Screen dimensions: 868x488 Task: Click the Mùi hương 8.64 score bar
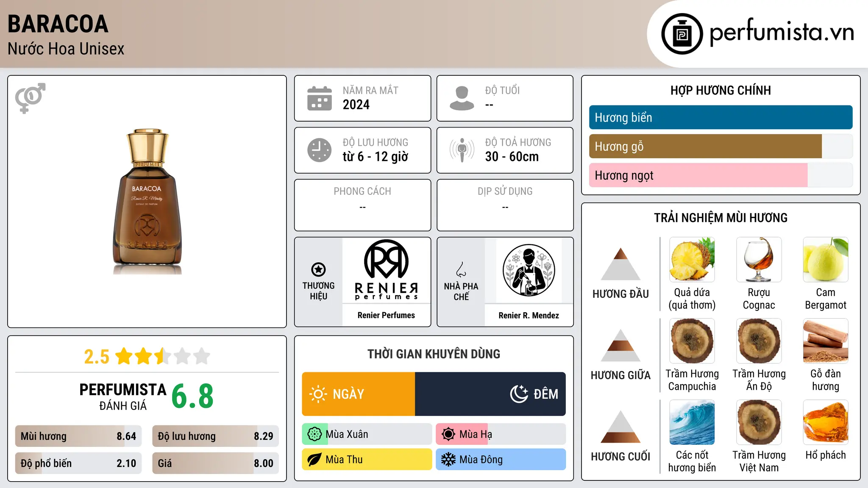tap(78, 436)
